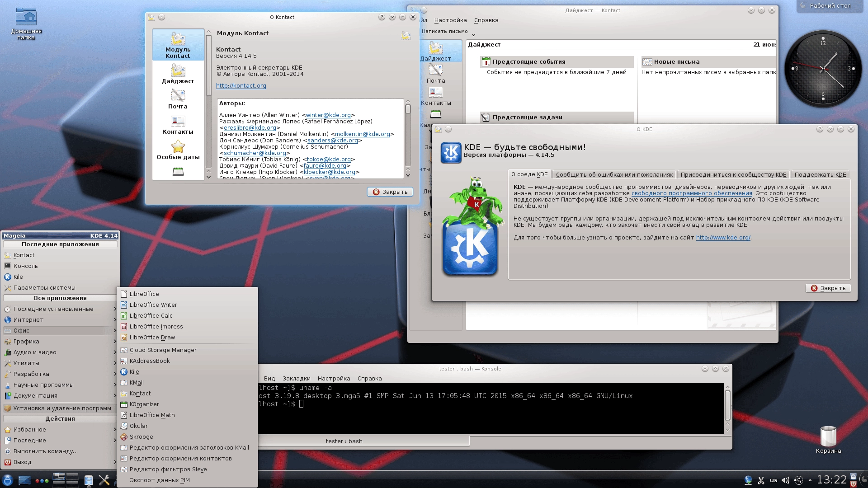Switch to Поддержать KDE tab
Viewport: 868px width, 488px height.
tap(820, 175)
